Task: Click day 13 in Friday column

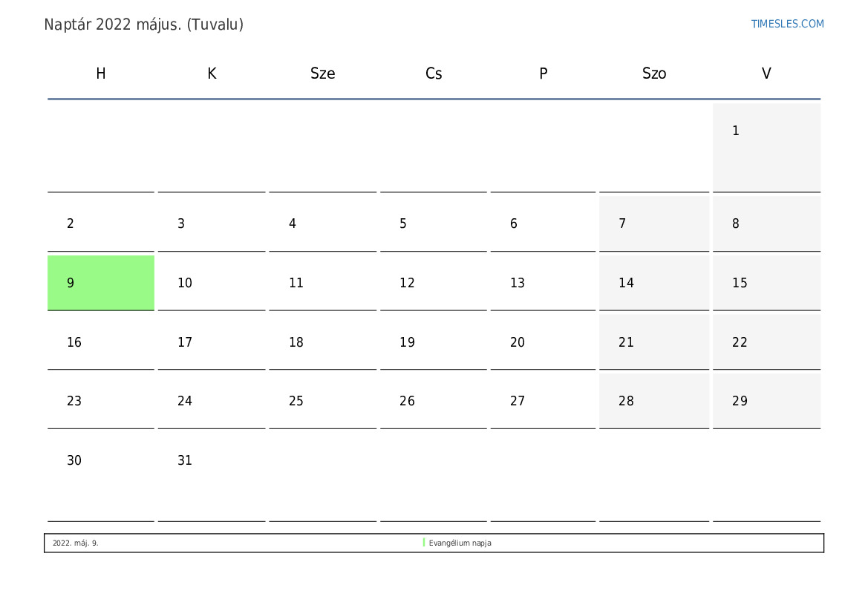Action: (543, 283)
